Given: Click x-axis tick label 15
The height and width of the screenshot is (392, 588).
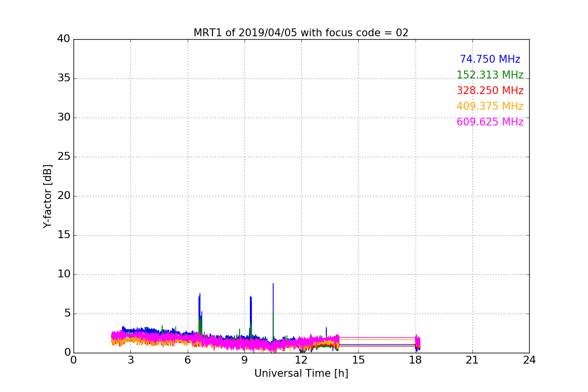Looking at the screenshot, I should pyautogui.click(x=358, y=360).
